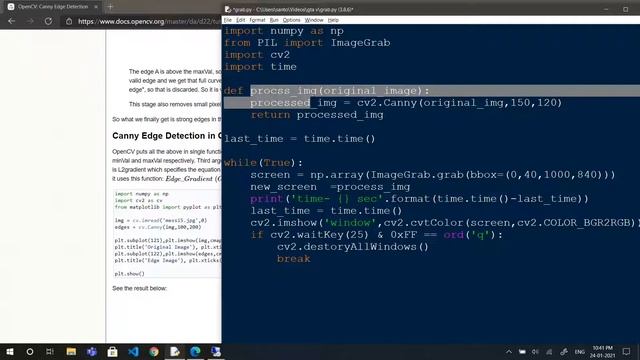The image size is (640, 360).
Task: Open Task View from the taskbar
Action: [50, 351]
